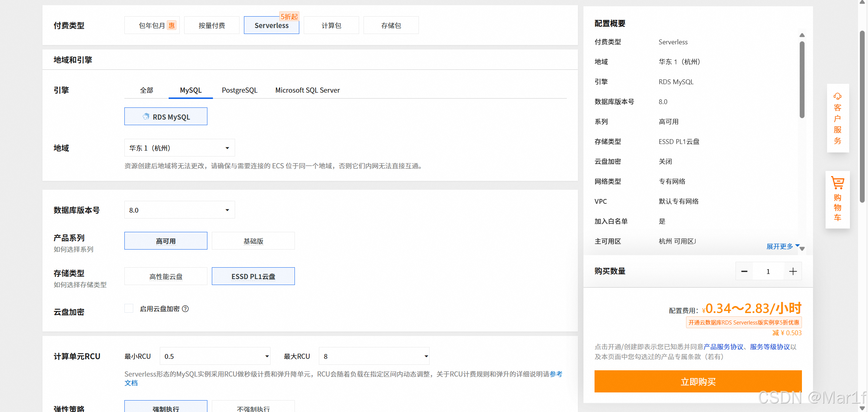Click the page vertical scrollbar thumb
868x412 pixels.
pos(862,116)
